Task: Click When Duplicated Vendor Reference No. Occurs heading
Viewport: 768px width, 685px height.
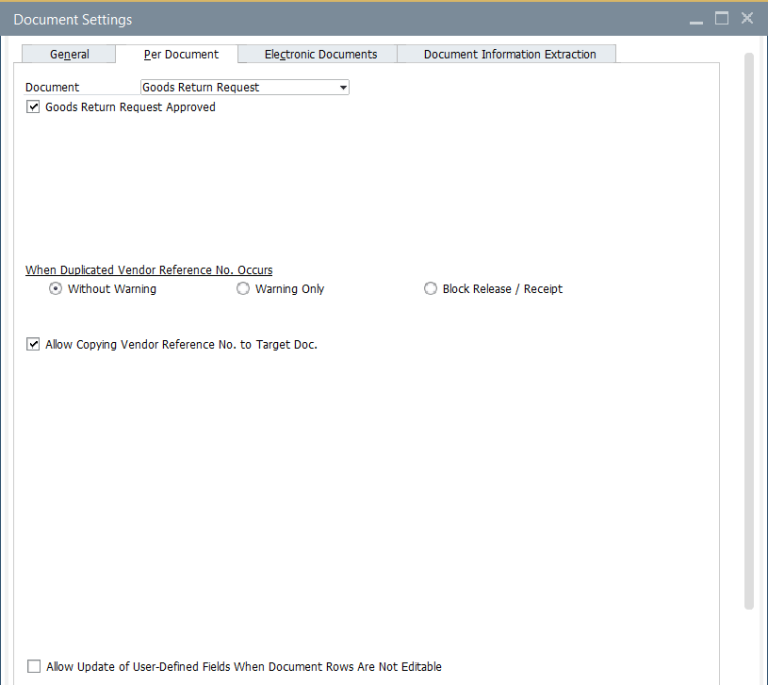Action: [x=149, y=270]
